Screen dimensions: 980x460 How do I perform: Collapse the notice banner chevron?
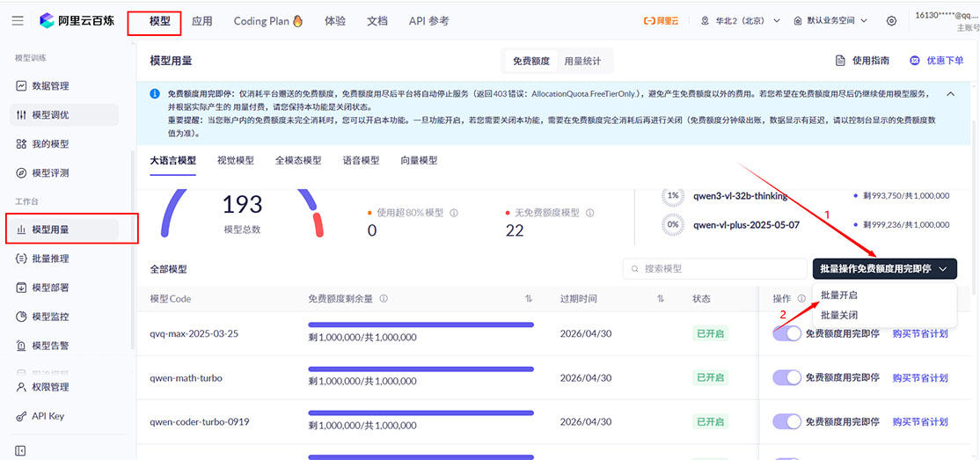tap(951, 94)
